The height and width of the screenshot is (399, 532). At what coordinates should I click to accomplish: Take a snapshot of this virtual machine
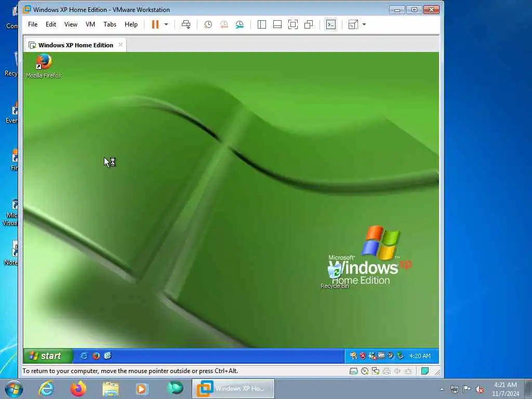[x=208, y=24]
